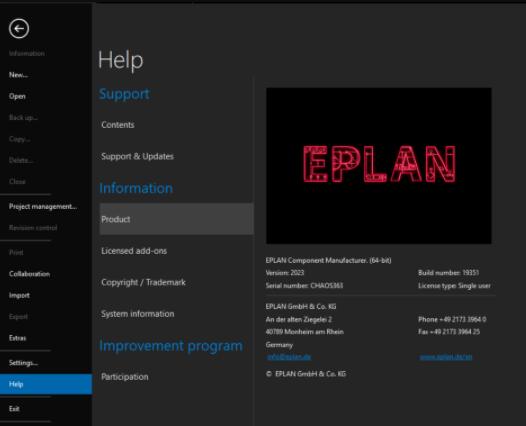Click the back arrow circle icon
Screen dimensions: 526x426
[19, 29]
